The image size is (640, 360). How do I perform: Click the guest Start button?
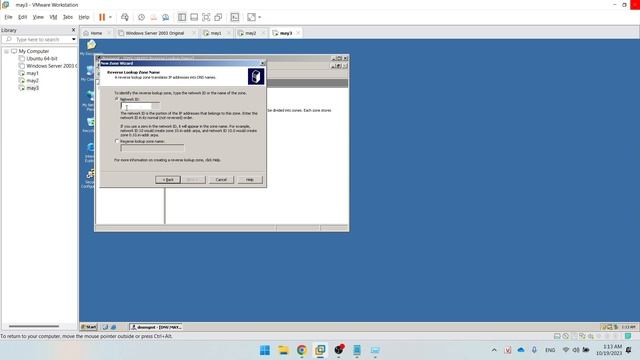tap(89, 327)
